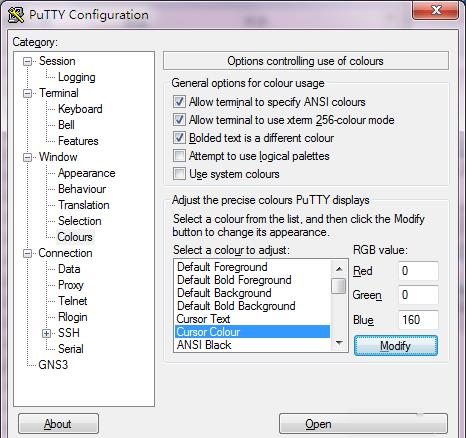Screen dimensions: 466x438
Task: Open the Selection category
Action: coord(79,221)
